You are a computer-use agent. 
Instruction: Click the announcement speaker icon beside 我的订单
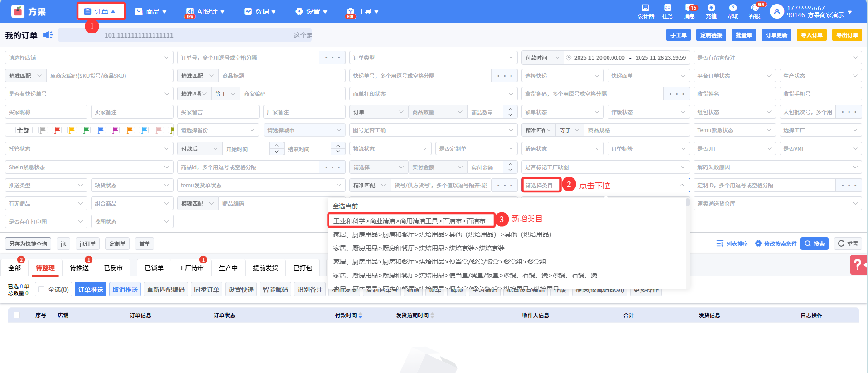(48, 35)
